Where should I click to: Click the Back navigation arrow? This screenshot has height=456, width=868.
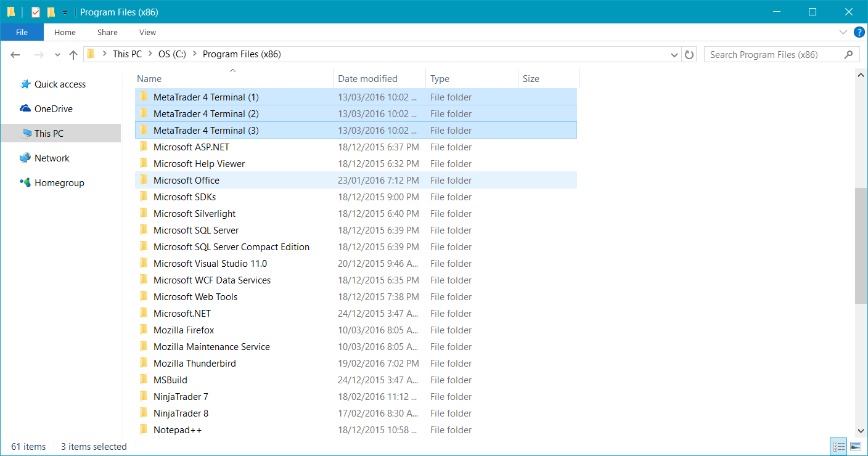coord(16,55)
